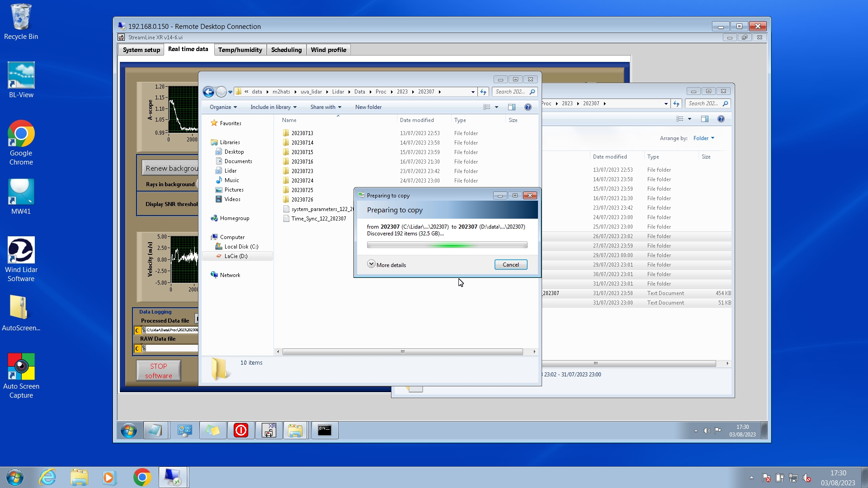Open the change view options dropdown arrow
The image size is (868, 488).
pos(496,107)
